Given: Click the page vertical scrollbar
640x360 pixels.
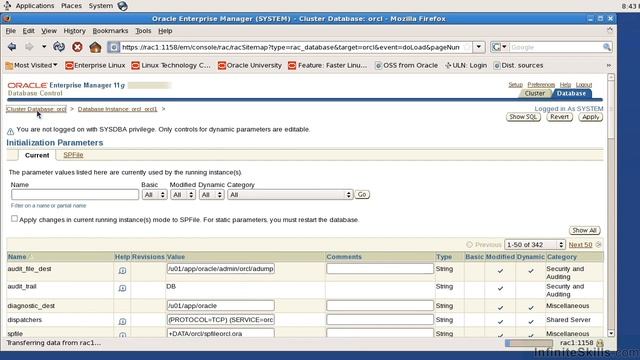Looking at the screenshot, I should click(x=611, y=205).
